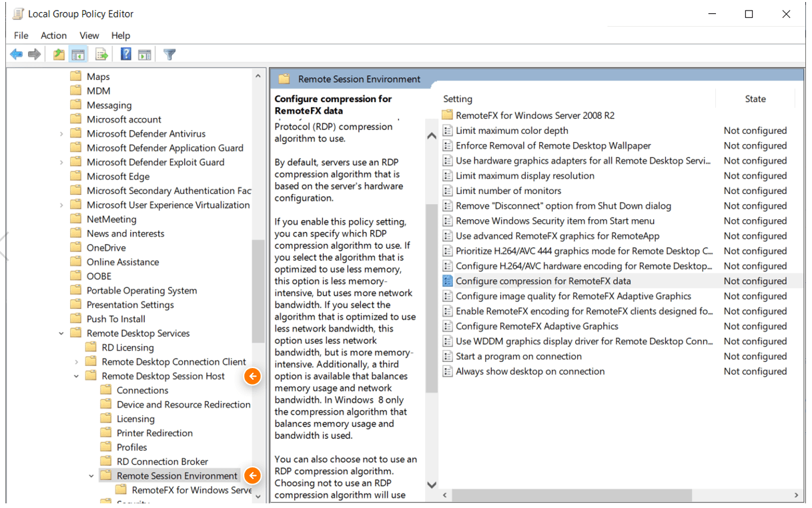Click the RemoteFX for Windows Server 2008 R2 folder icon in the settings list
Viewport: 812px width, 508px height.
pos(447,115)
